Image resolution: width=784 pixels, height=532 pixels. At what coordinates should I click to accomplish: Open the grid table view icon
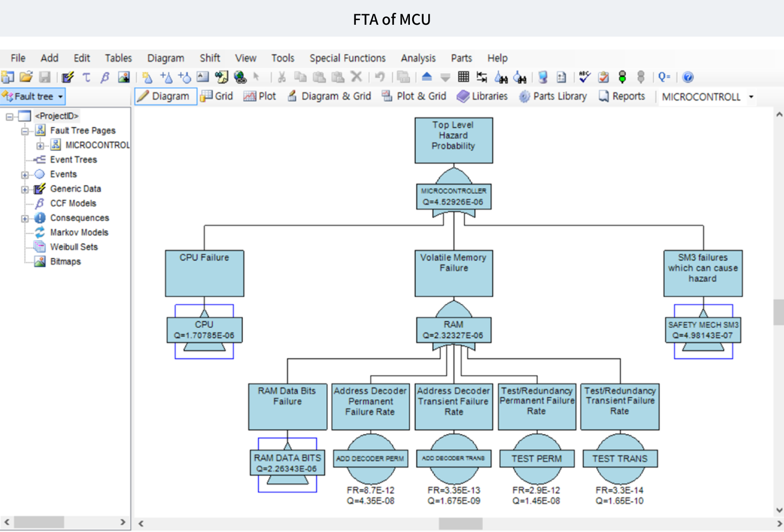464,77
